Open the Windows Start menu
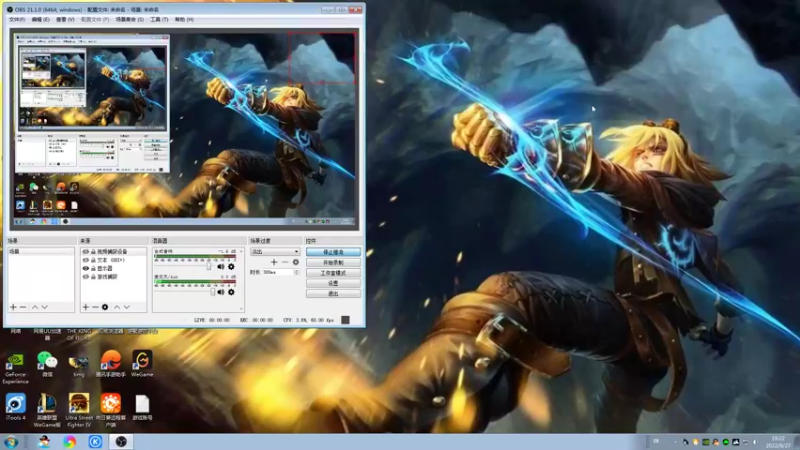Image resolution: width=800 pixels, height=450 pixels. coord(10,442)
